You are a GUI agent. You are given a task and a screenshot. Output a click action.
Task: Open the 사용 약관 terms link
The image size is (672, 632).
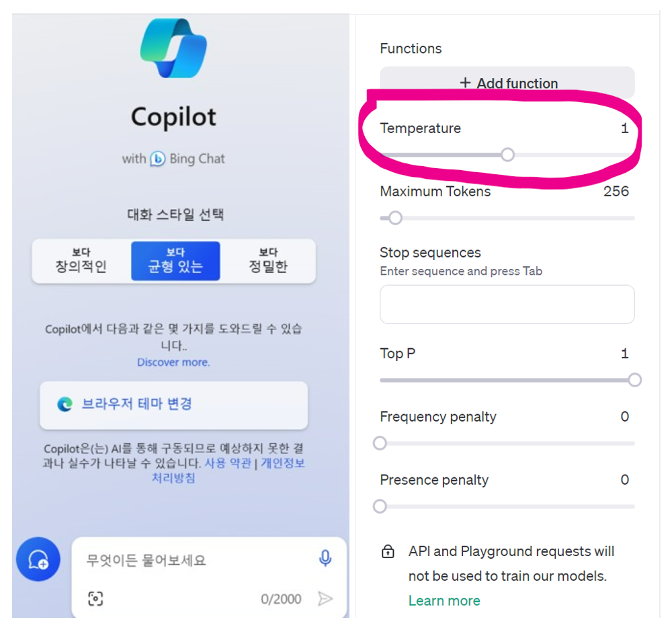pyautogui.click(x=228, y=463)
